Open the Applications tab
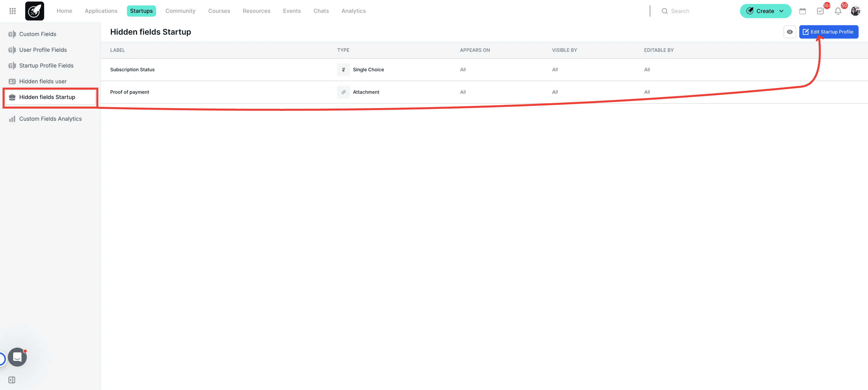Image resolution: width=868 pixels, height=390 pixels. [101, 11]
